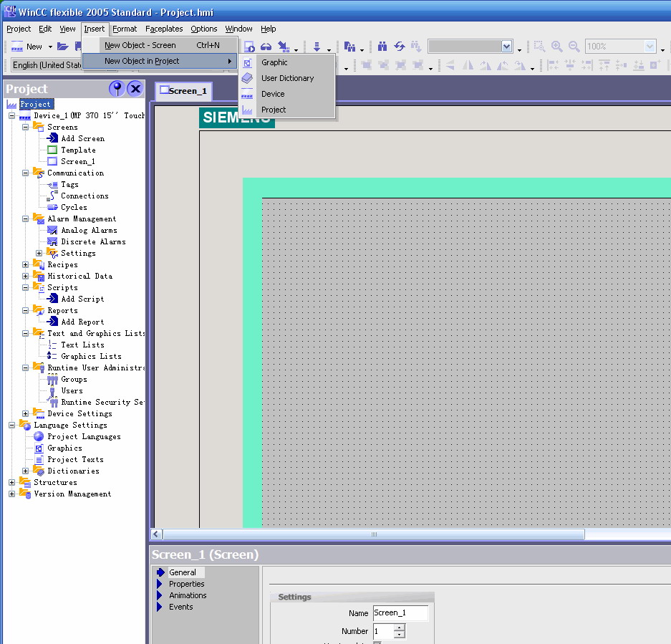
Task: Open the Options menu
Action: [x=203, y=29]
